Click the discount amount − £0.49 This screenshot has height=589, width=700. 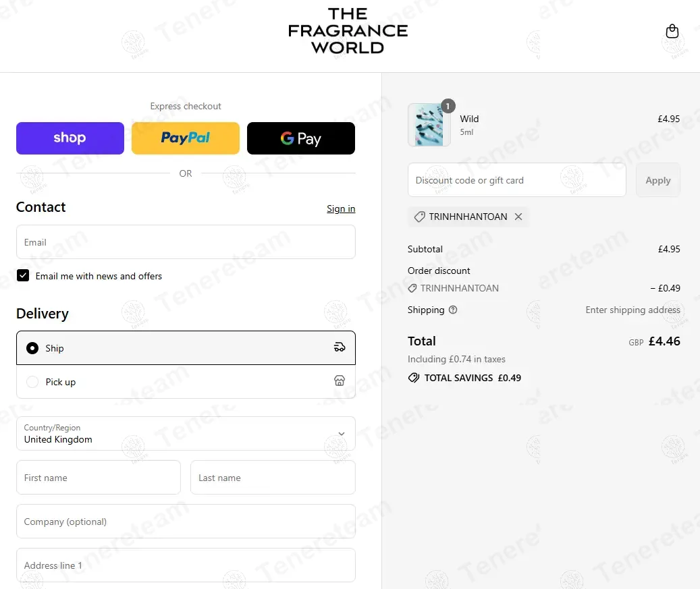(x=665, y=288)
